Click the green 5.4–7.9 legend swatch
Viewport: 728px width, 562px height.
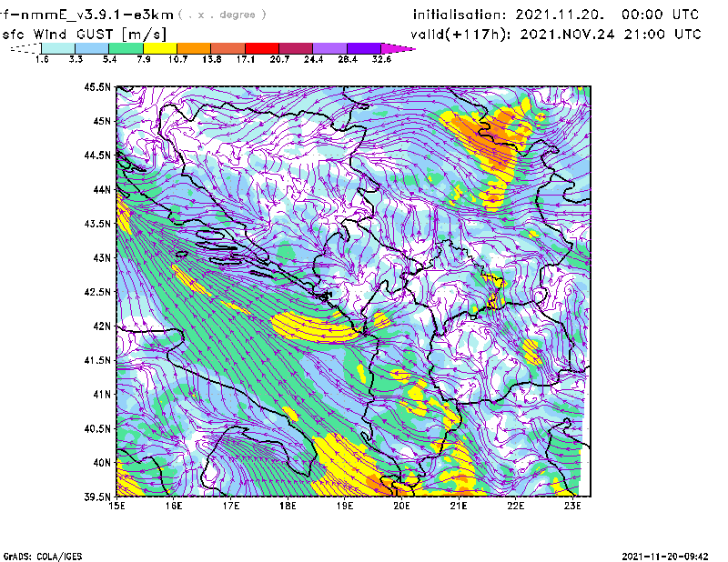[x=126, y=48]
